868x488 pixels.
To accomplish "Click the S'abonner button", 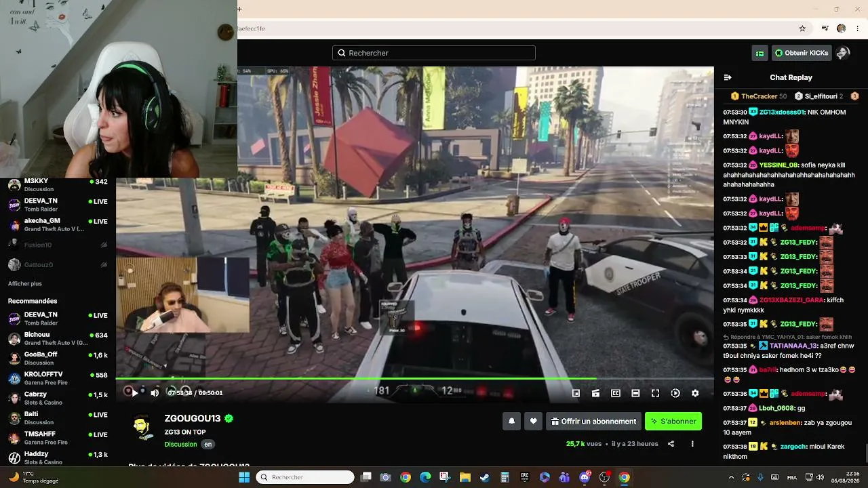I will click(673, 422).
